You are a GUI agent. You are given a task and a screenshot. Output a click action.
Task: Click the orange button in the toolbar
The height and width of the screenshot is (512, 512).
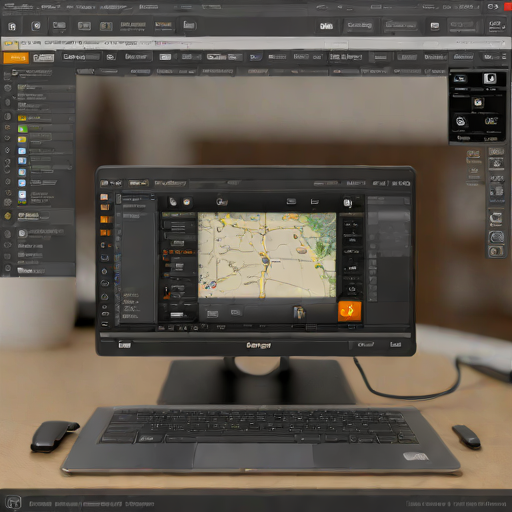coord(16,58)
